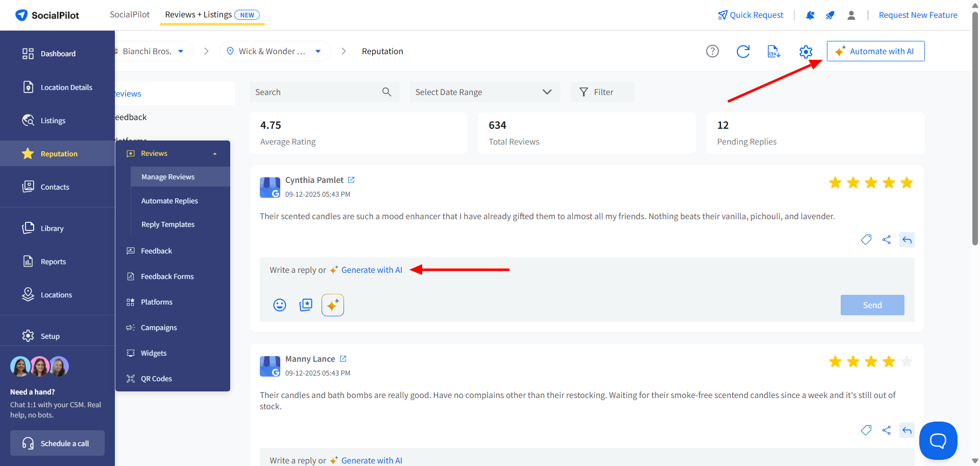
Task: Refresh reviews with the reload icon
Action: [x=743, y=51]
